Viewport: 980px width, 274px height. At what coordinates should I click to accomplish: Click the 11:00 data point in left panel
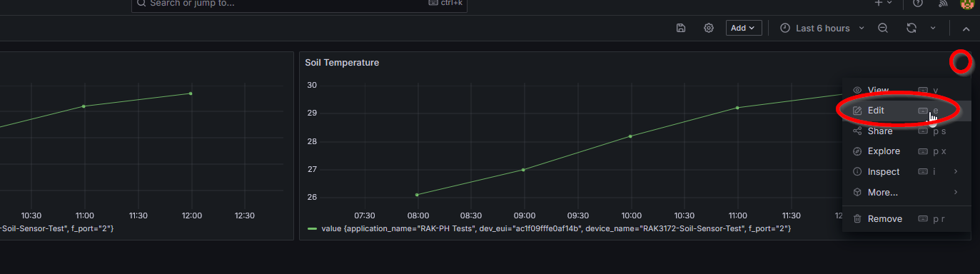(x=84, y=106)
